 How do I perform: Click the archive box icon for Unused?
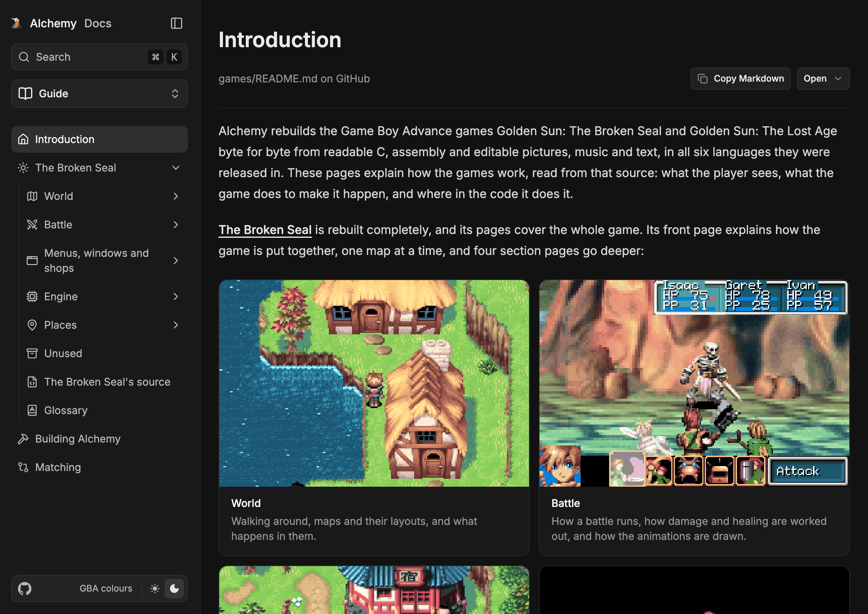click(x=32, y=353)
